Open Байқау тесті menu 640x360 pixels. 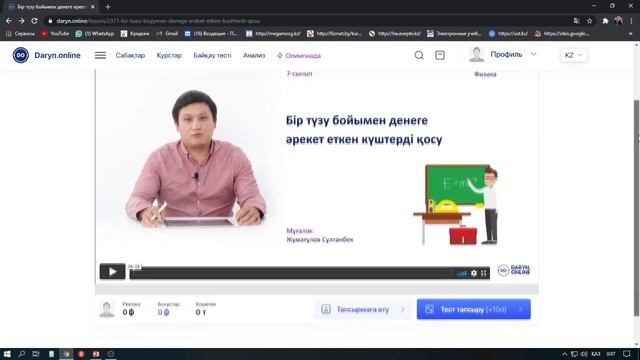[212, 56]
